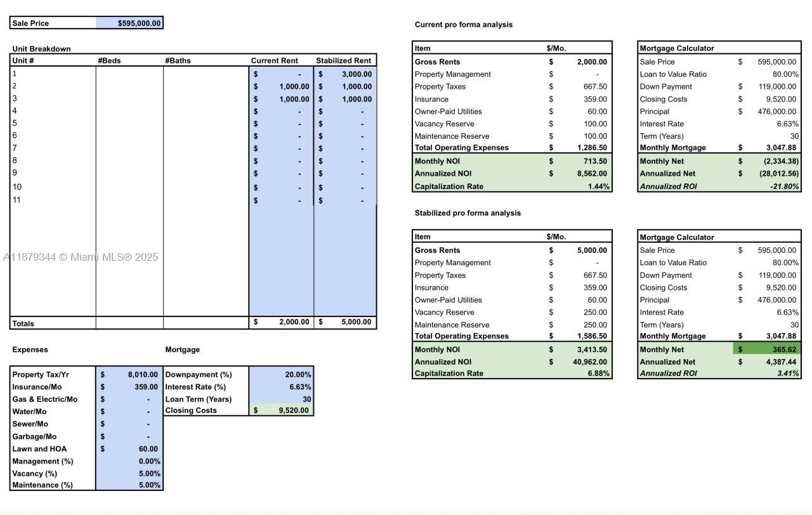Select the Management (%) value 0.00%
This screenshot has width=812, height=515.
click(x=129, y=461)
